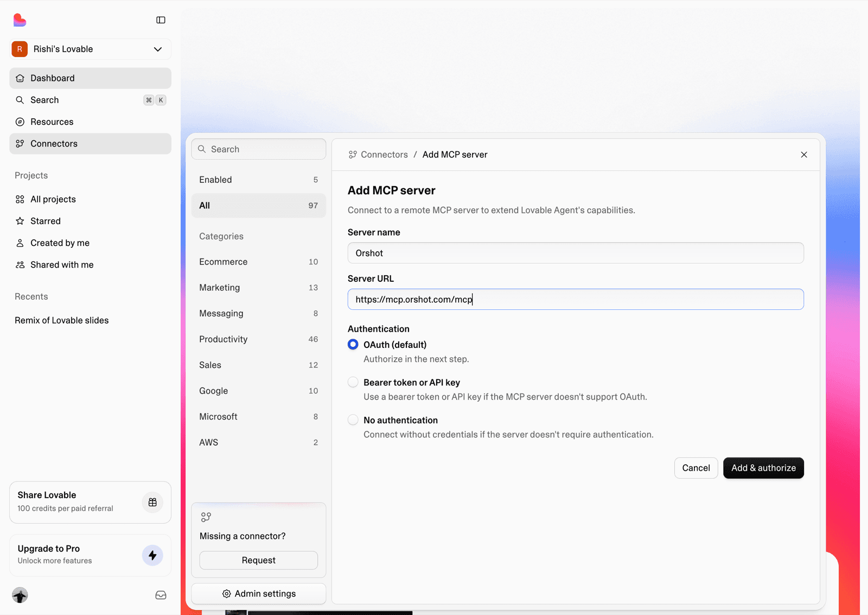Click the sidebar Connectors icon
Screen dimensions: 868x615
tap(20, 143)
